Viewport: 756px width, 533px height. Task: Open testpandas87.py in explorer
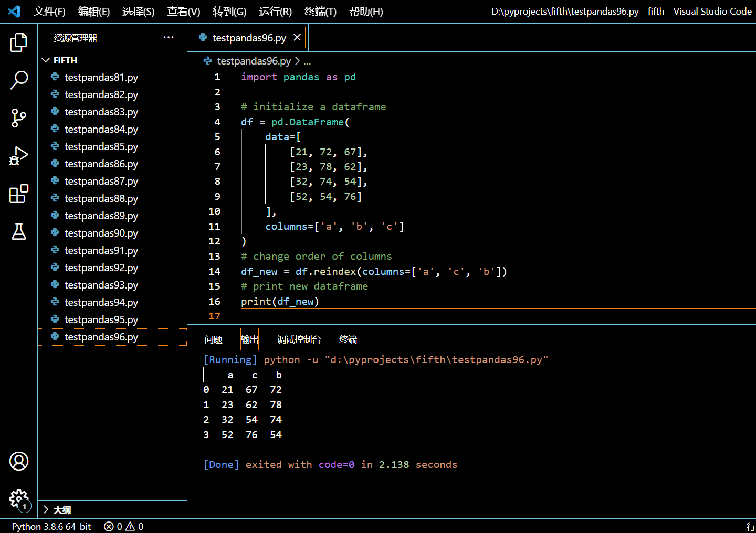click(x=112, y=181)
